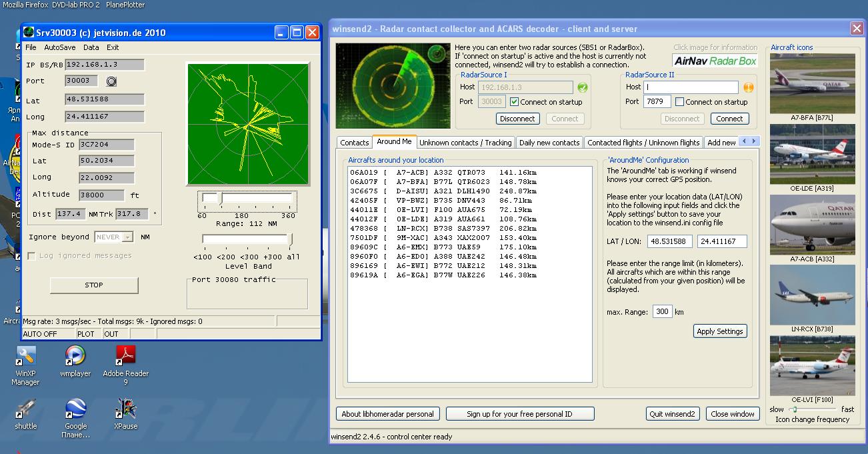Click Connect button for RadarSource II
The image size is (868, 454).
pyautogui.click(x=729, y=119)
